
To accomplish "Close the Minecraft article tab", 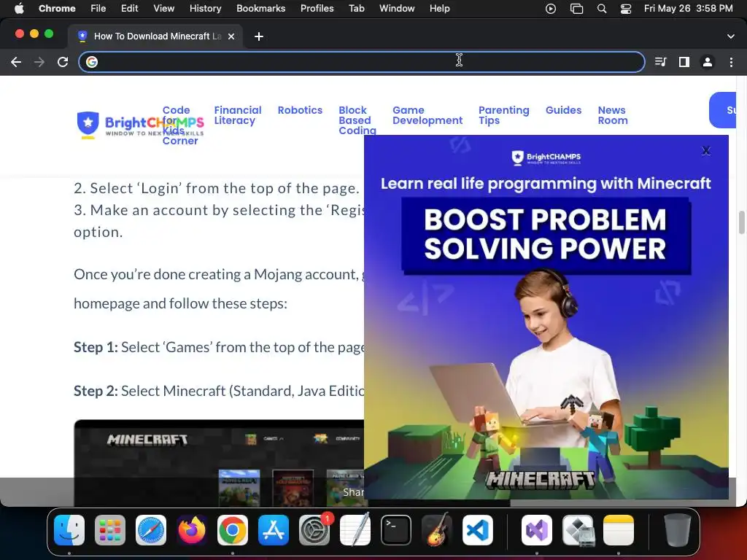I will [x=231, y=36].
